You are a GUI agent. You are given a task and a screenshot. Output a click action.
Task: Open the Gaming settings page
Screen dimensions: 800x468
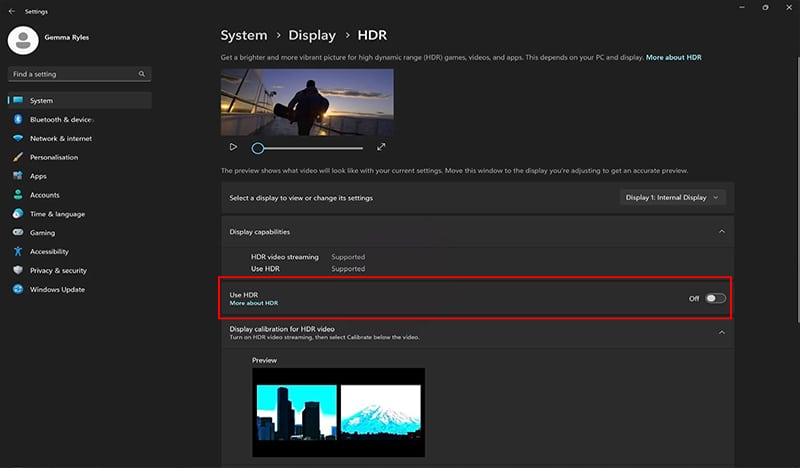coord(42,233)
